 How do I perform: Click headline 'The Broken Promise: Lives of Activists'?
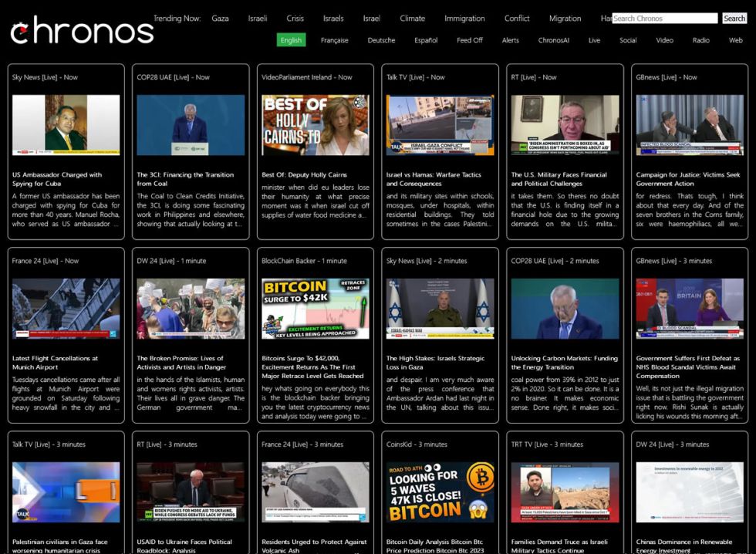(181, 363)
